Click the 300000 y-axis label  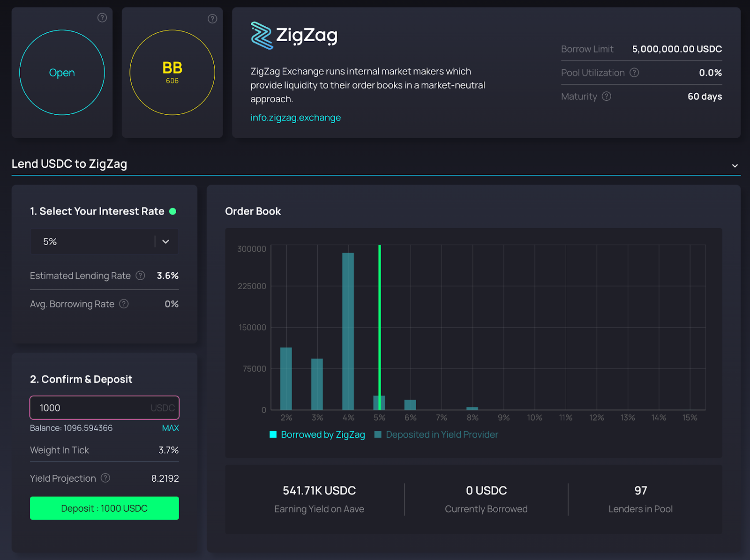coord(252,249)
